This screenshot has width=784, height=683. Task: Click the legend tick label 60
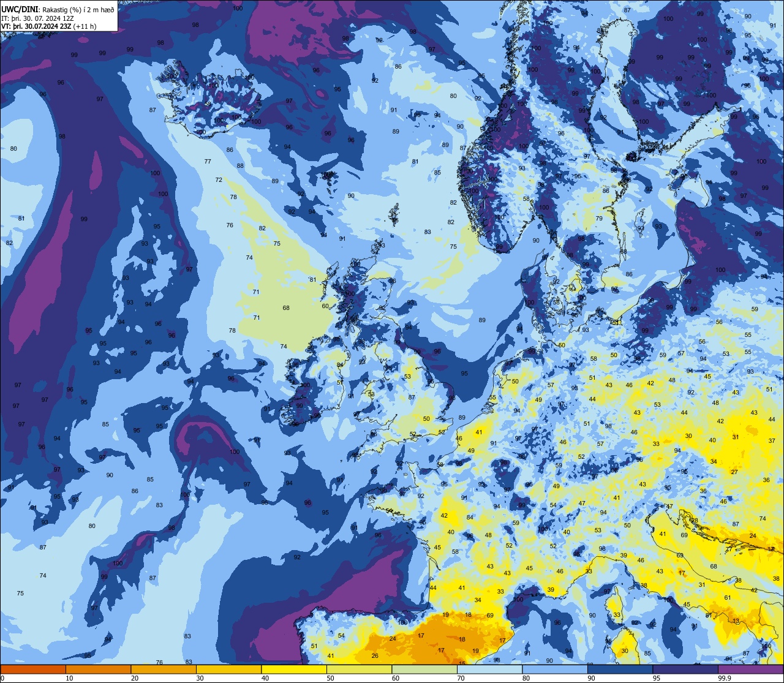396,678
